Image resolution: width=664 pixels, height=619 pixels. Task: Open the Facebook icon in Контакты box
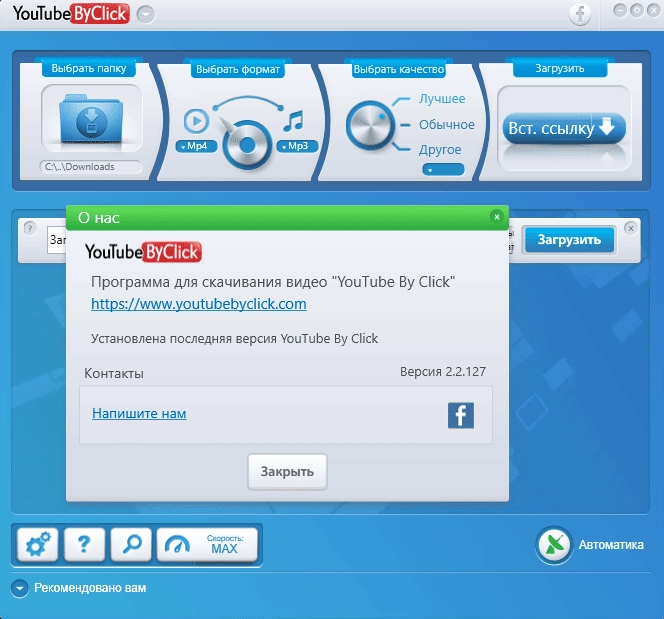point(461,415)
